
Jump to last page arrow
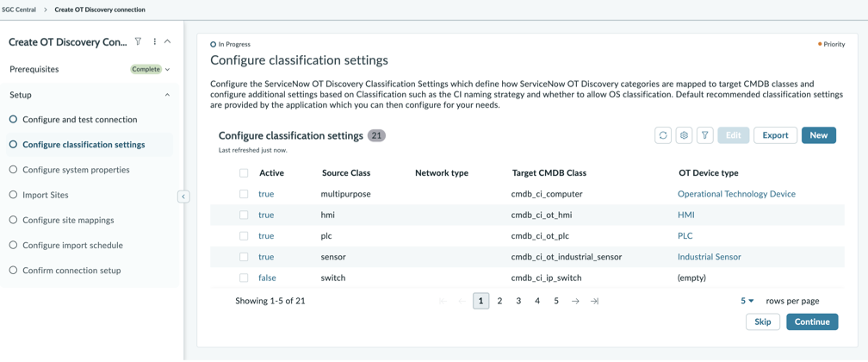594,301
